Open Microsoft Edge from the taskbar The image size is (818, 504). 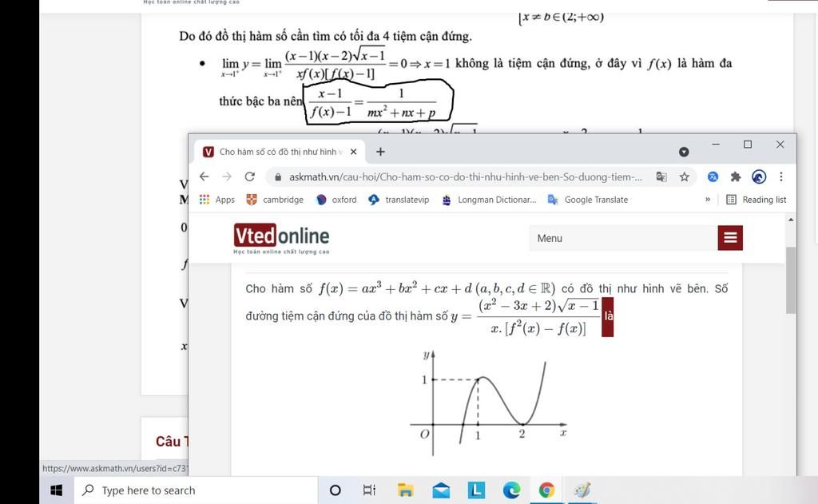511,490
